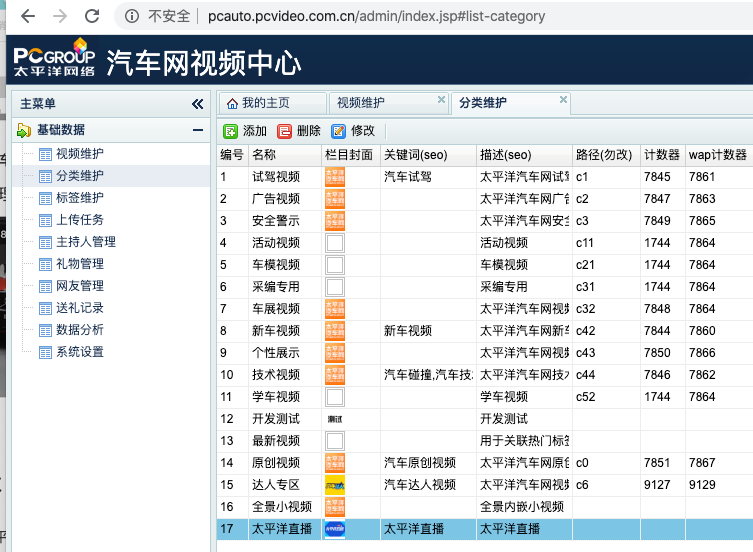Click the 基础数据 folder icon
Viewport: 753px width, 552px height.
24,130
